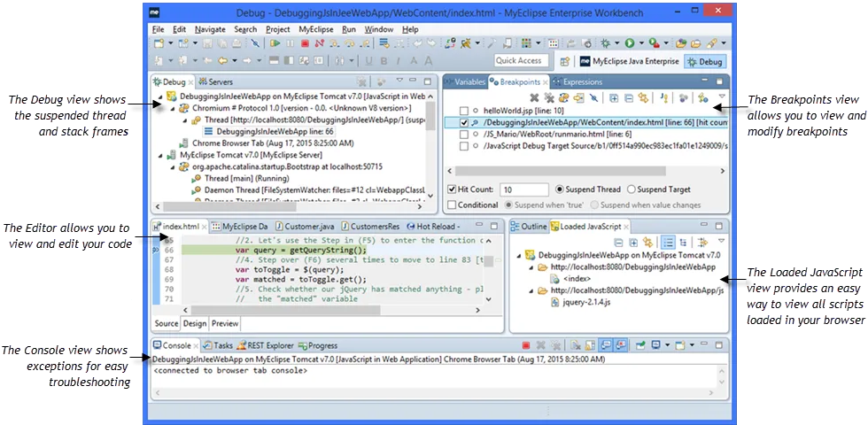Open the Run menu
The width and height of the screenshot is (868, 425).
coord(349,29)
